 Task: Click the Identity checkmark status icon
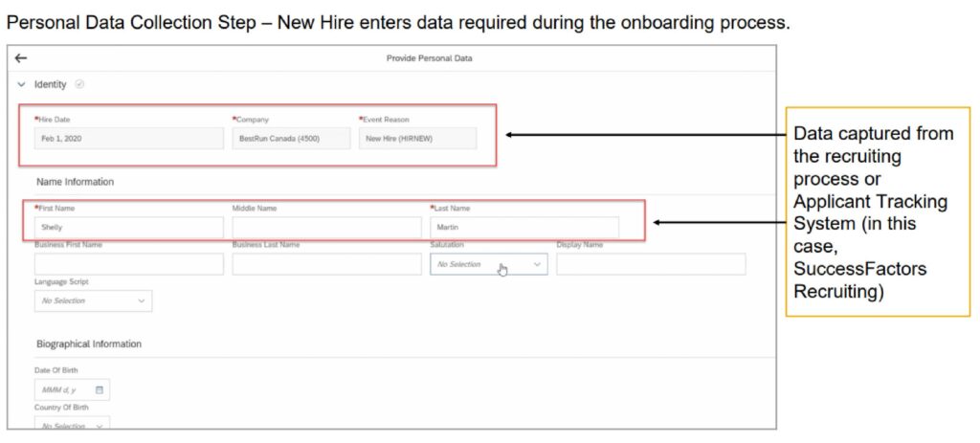pos(78,84)
